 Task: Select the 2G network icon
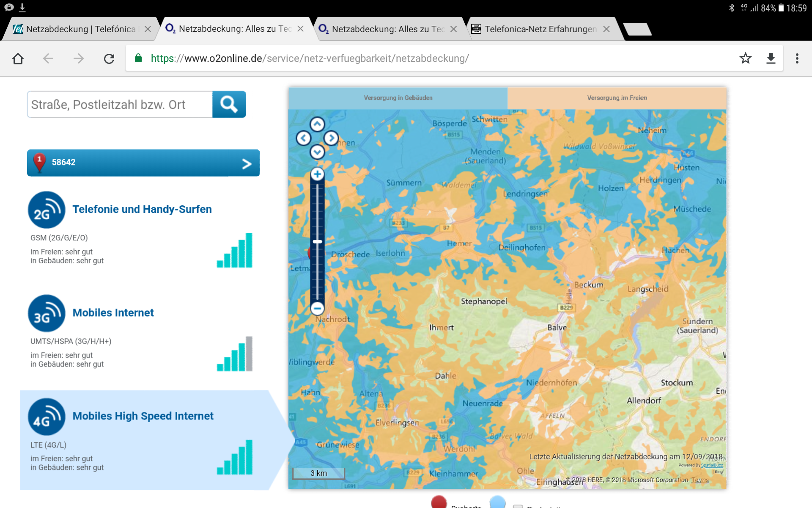pyautogui.click(x=47, y=210)
